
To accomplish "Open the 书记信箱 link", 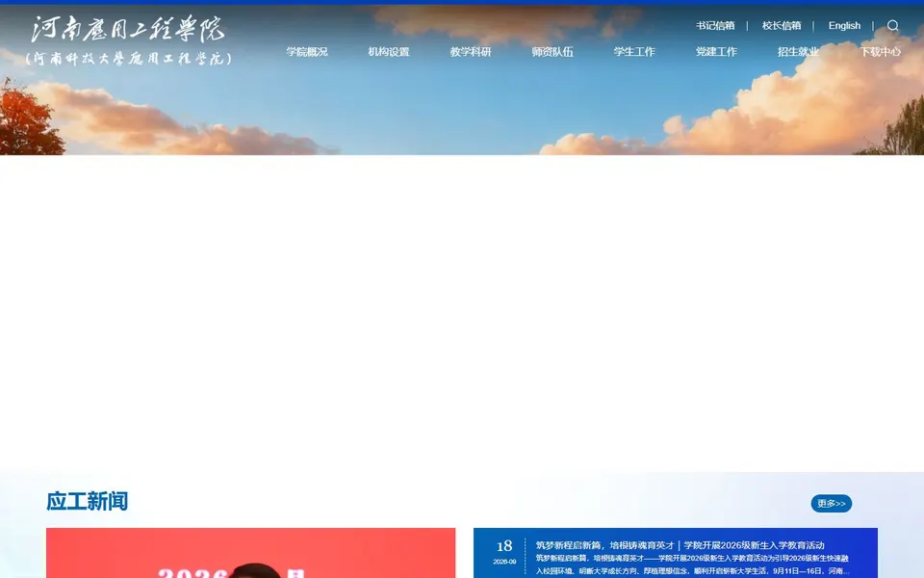I will 715,25.
